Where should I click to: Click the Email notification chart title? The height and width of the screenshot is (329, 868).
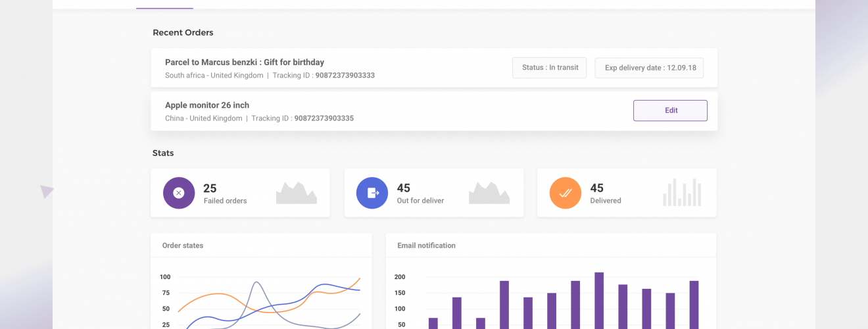426,245
